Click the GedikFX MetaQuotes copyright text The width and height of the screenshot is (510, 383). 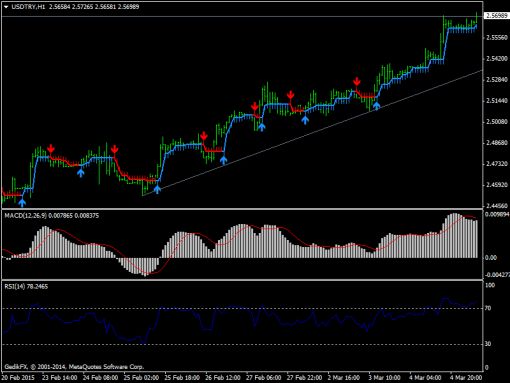[x=74, y=367]
